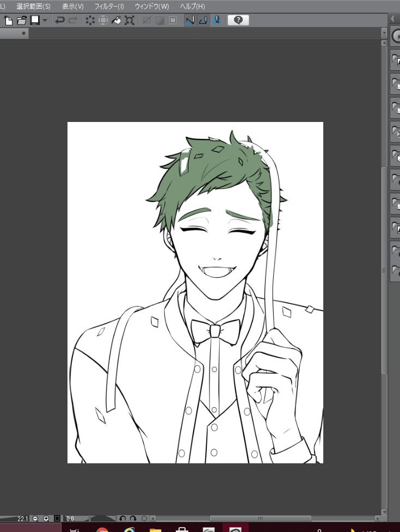
Task: Open Clip Studio support help button
Action: tap(238, 20)
